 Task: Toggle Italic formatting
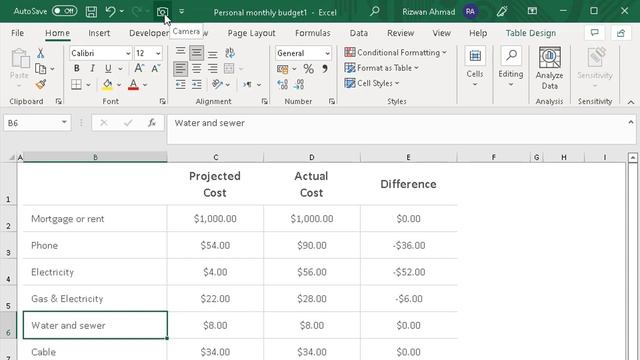click(x=92, y=68)
